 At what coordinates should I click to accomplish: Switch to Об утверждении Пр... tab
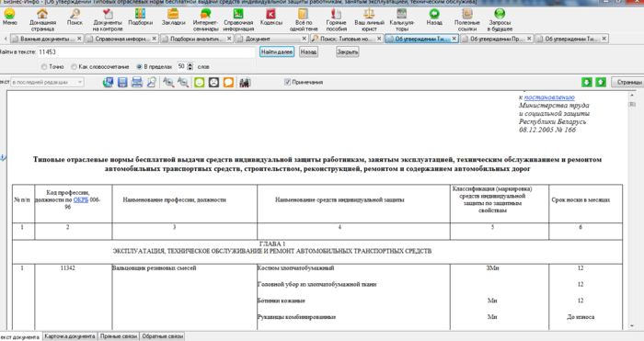point(496,39)
